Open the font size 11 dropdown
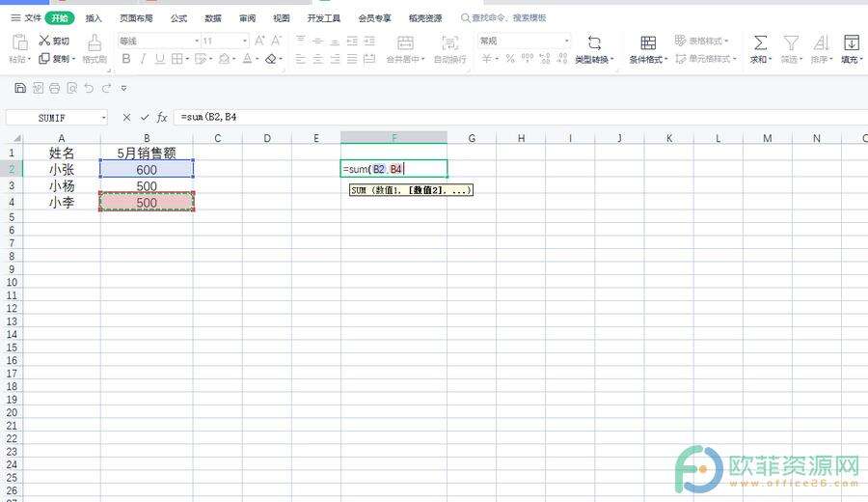The image size is (868, 502). pyautogui.click(x=245, y=41)
